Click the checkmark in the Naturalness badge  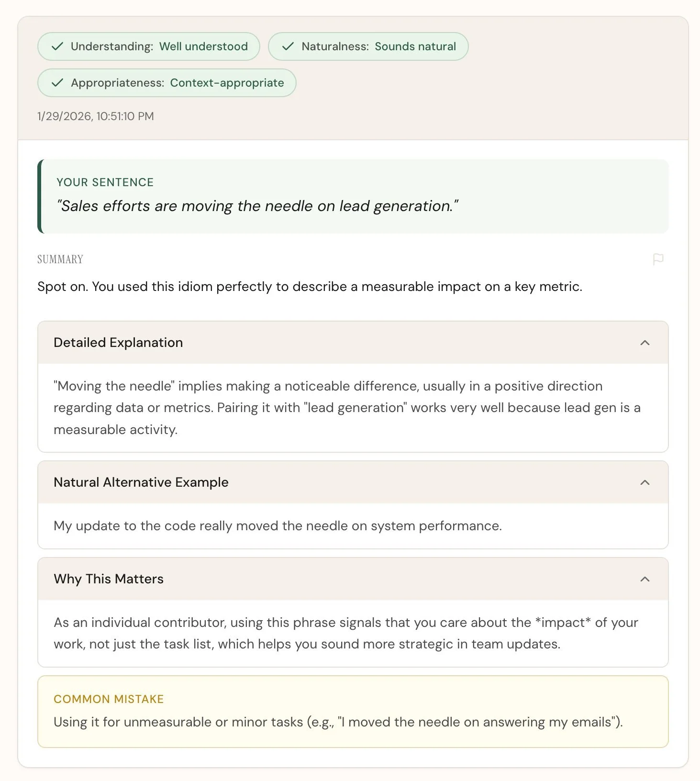288,46
